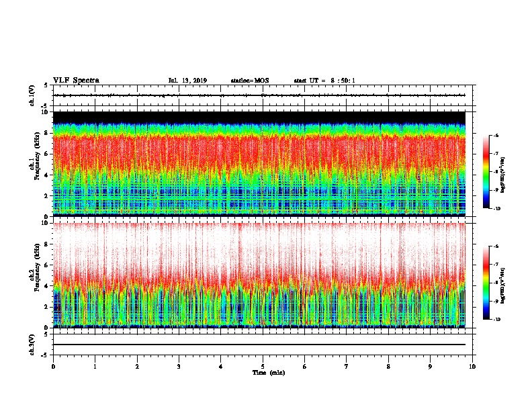The width and height of the screenshot is (532, 411).
Task: Click the "VLF Spectra" plot title
Action: click(76, 81)
